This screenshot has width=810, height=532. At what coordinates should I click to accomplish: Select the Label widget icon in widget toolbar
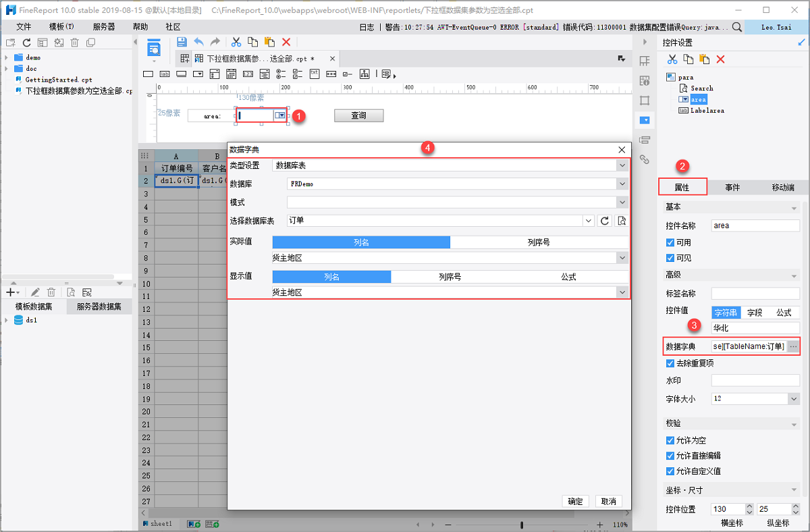point(165,74)
